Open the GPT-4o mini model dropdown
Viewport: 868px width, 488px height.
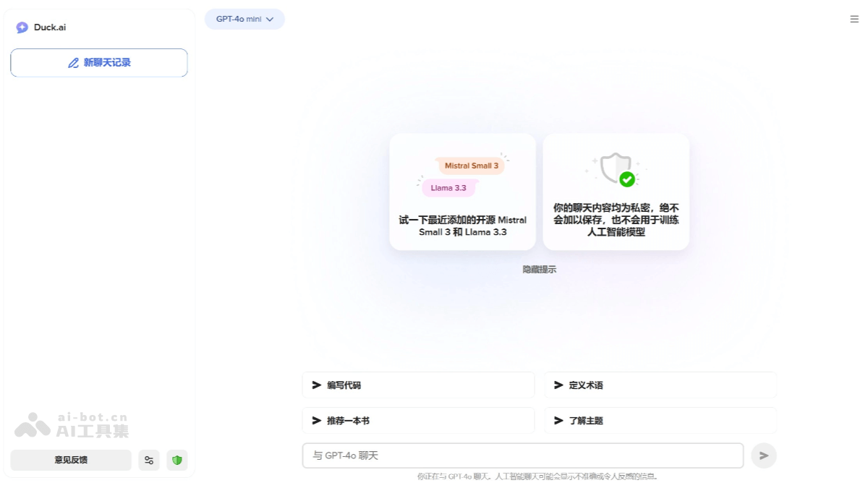(244, 19)
